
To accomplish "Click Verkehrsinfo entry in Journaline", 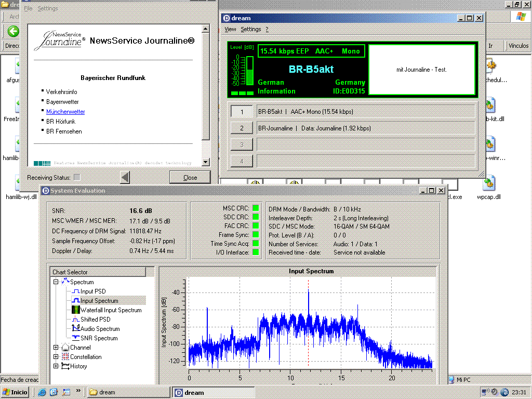I will 61,92.
